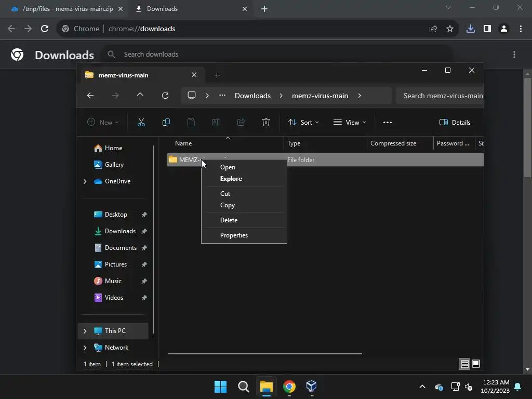This screenshot has height=399, width=532.
Task: Toggle Chrome's side panel icon
Action: tap(487, 29)
